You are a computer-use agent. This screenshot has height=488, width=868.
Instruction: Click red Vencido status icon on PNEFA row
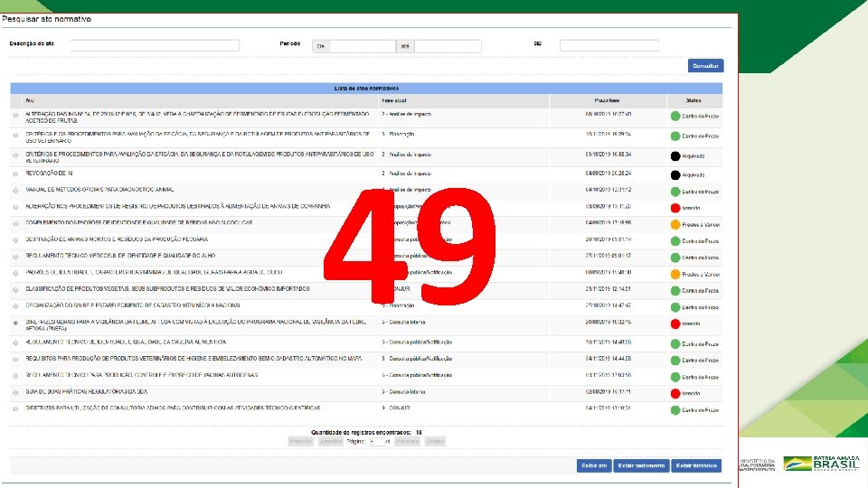point(675,324)
